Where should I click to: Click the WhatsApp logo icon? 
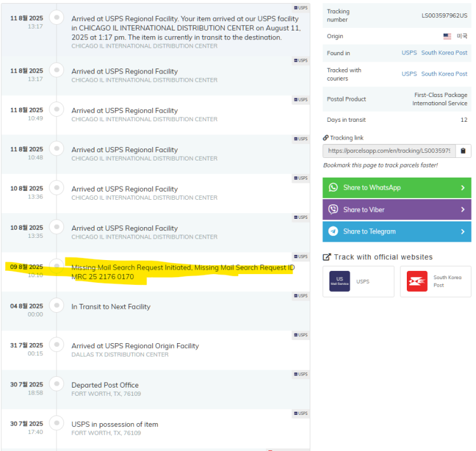coord(333,187)
